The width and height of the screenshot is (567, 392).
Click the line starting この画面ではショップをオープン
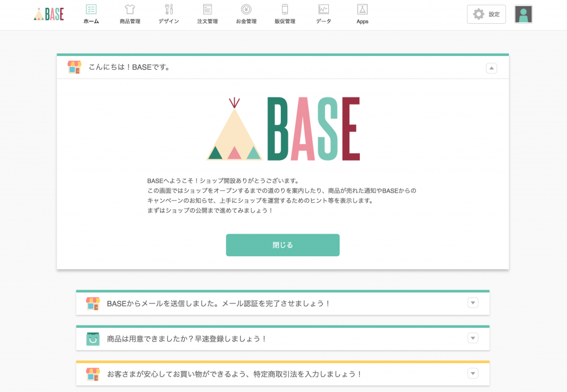[x=282, y=190]
